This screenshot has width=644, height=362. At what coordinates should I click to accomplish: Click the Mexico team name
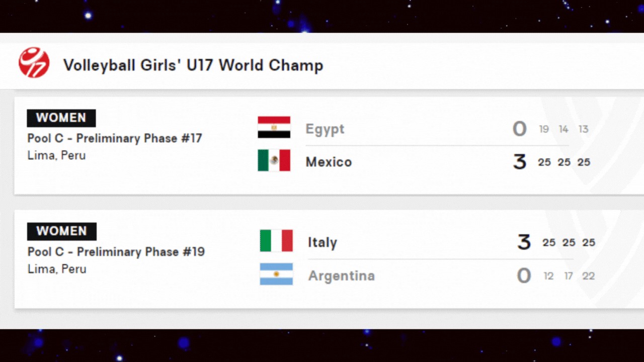[329, 162]
